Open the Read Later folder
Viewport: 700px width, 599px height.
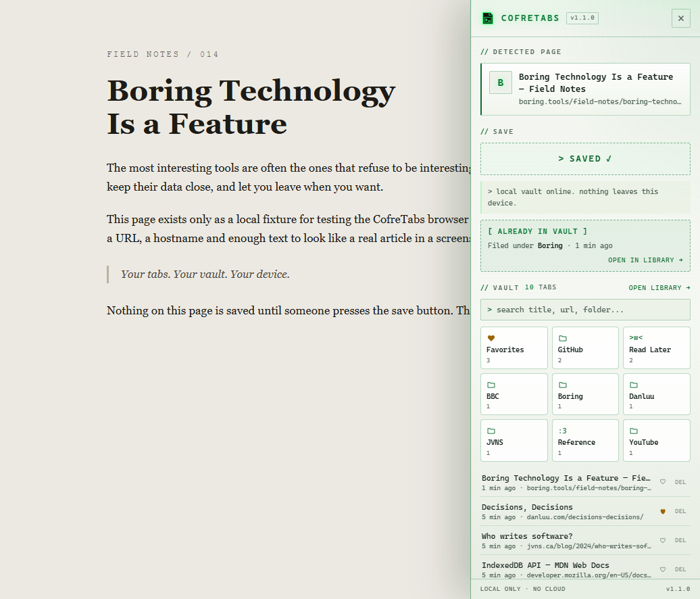[x=657, y=348]
